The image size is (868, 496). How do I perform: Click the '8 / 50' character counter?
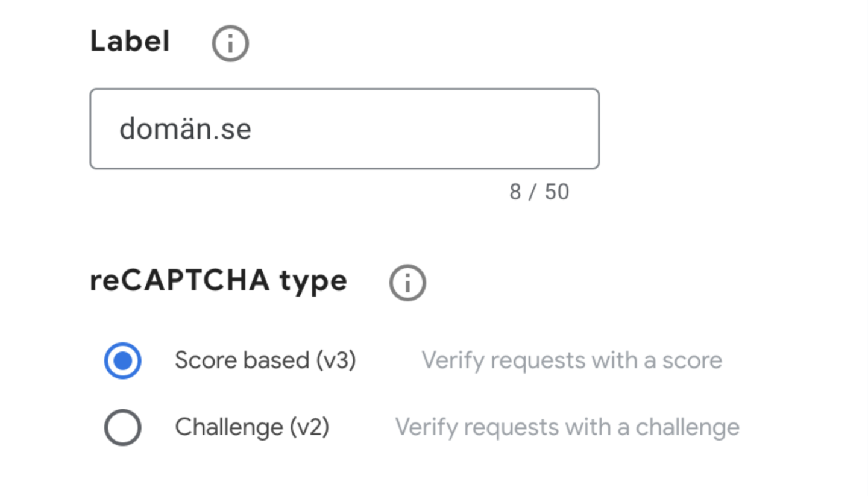[x=539, y=192]
